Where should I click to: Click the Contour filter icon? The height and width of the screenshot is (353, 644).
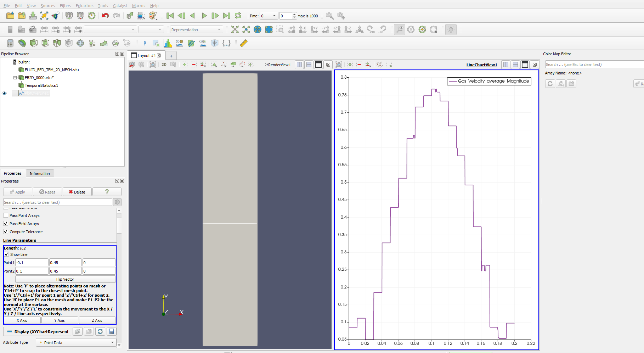point(22,43)
